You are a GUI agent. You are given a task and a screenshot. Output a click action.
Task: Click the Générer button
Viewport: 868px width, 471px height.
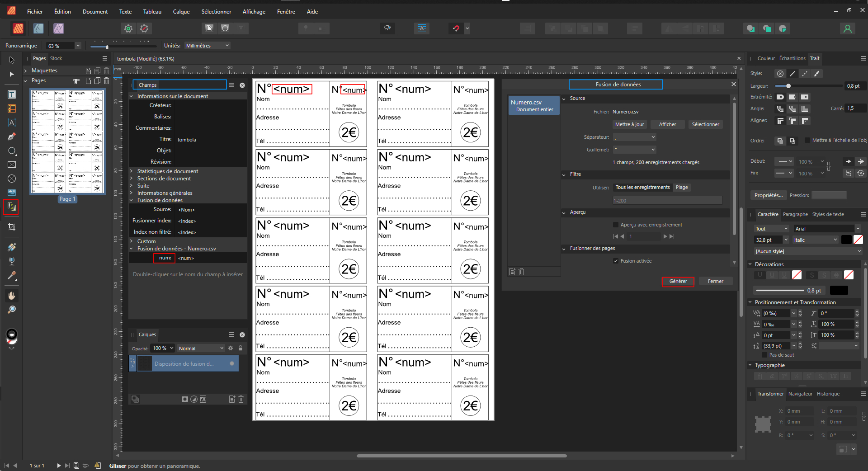(x=678, y=281)
